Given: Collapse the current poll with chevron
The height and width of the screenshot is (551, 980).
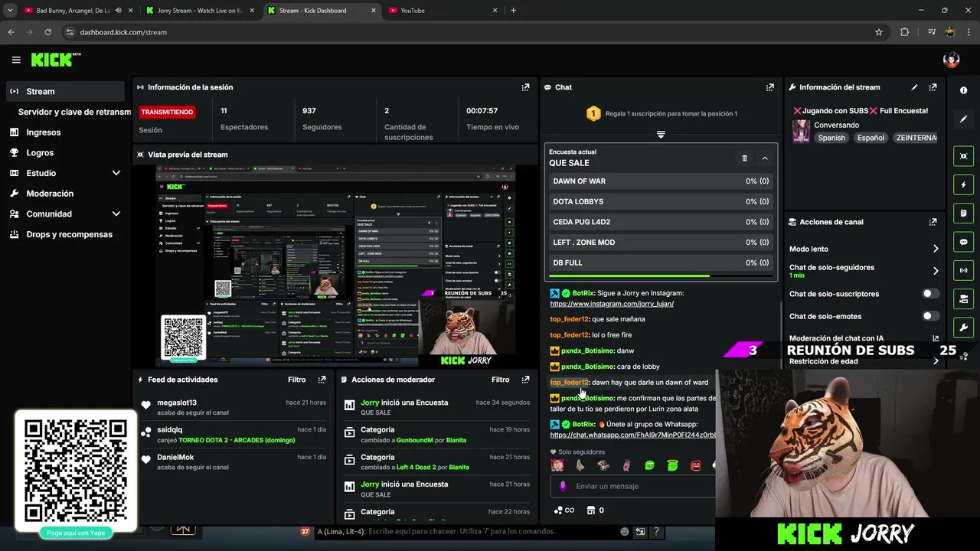Looking at the screenshot, I should click(x=765, y=158).
